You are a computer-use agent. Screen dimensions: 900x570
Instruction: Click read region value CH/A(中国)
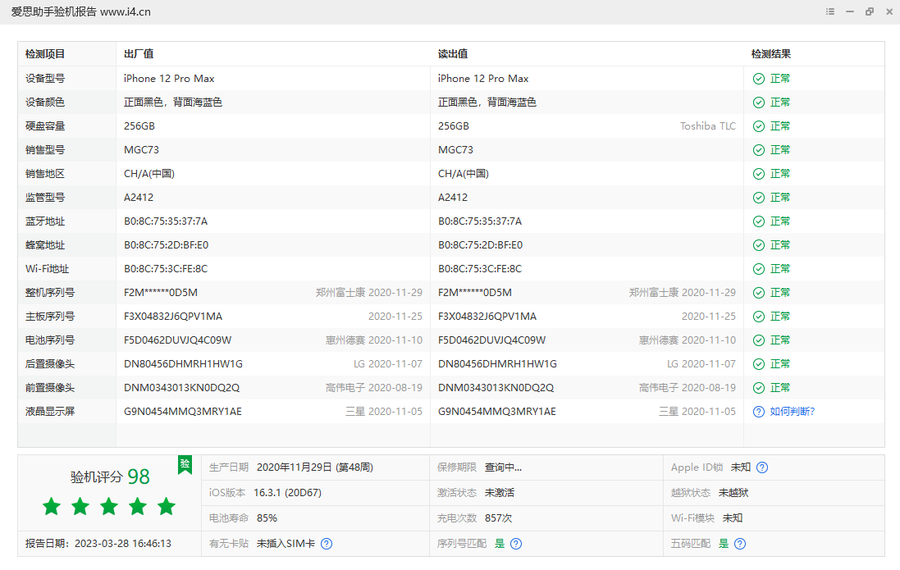click(x=463, y=174)
